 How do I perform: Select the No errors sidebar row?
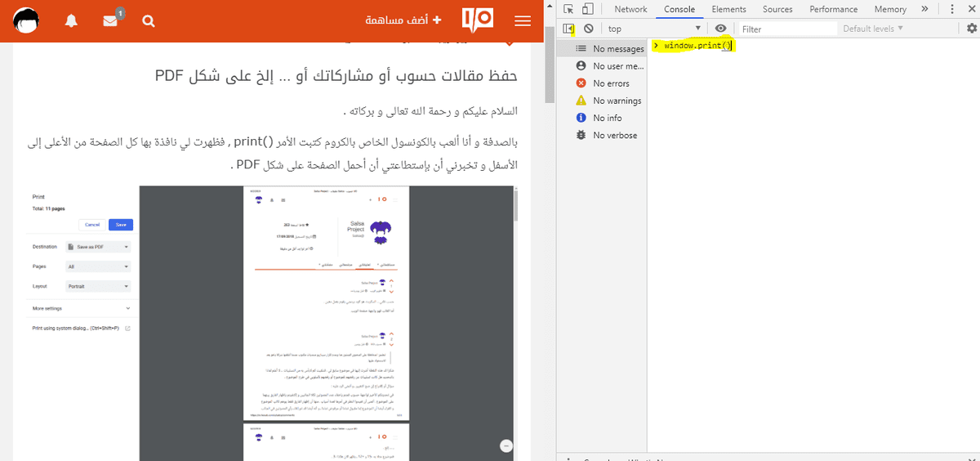[603, 83]
